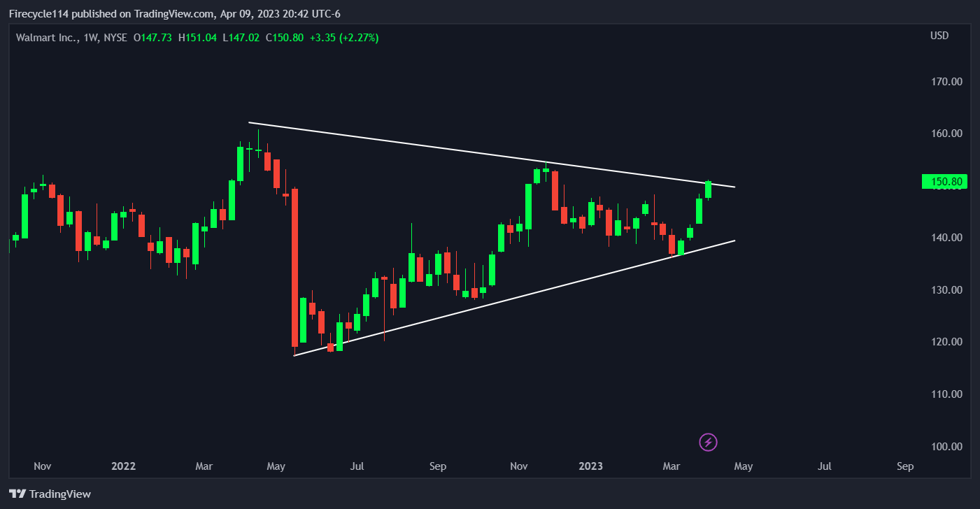Click the 'Mar' label left of the first 'May'
Screen dimensions: 980x509
click(204, 466)
